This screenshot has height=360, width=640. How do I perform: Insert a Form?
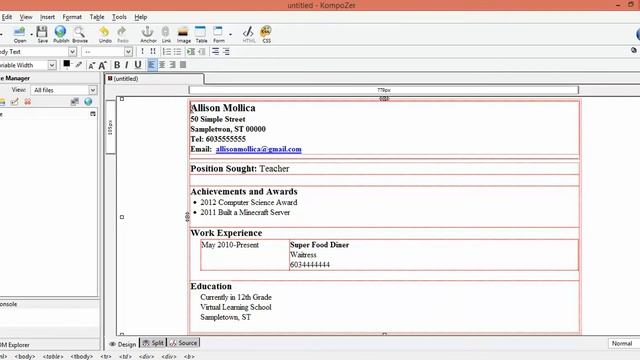click(x=218, y=34)
